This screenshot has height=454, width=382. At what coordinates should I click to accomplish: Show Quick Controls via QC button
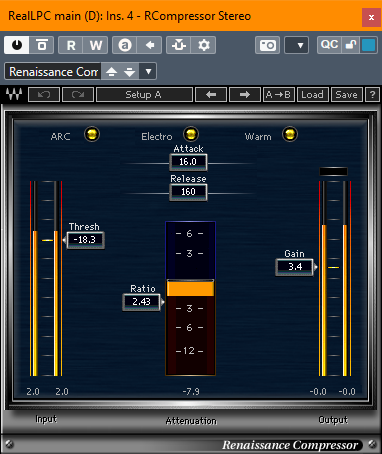click(x=329, y=45)
